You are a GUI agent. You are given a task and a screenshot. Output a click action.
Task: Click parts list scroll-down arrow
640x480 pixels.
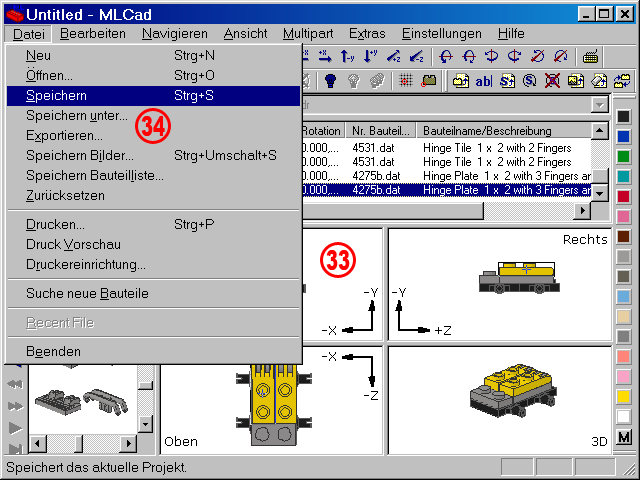coord(600,193)
